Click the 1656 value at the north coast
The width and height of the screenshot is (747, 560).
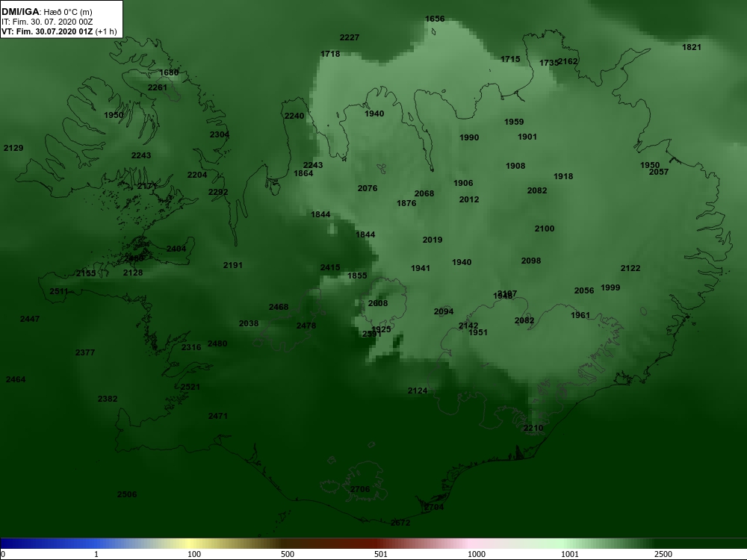coord(435,19)
